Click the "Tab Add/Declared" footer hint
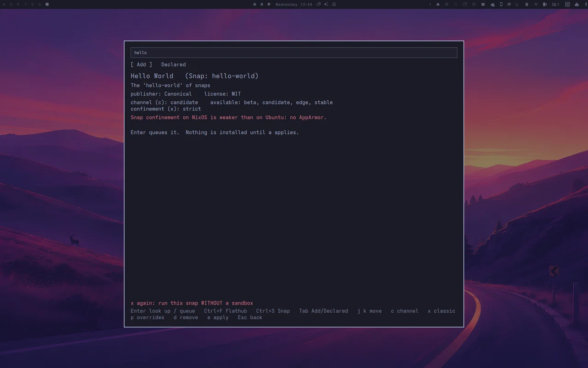 [323, 311]
